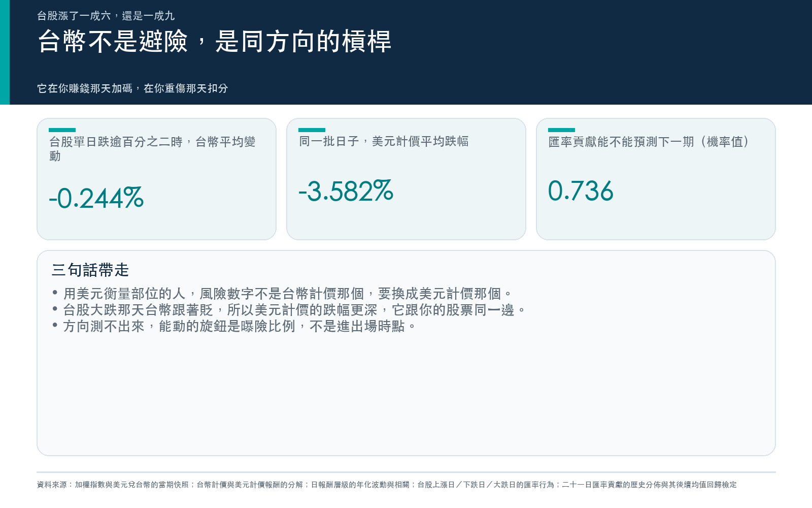The width and height of the screenshot is (812, 508).
Task: Click the section heading 三句話帶走
Action: click(90, 270)
